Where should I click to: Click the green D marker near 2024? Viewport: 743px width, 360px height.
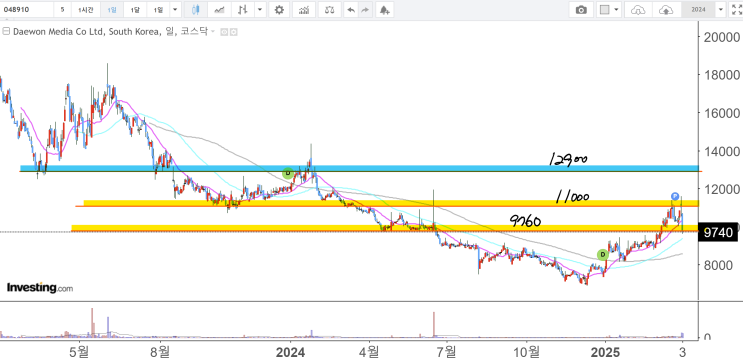tap(288, 173)
